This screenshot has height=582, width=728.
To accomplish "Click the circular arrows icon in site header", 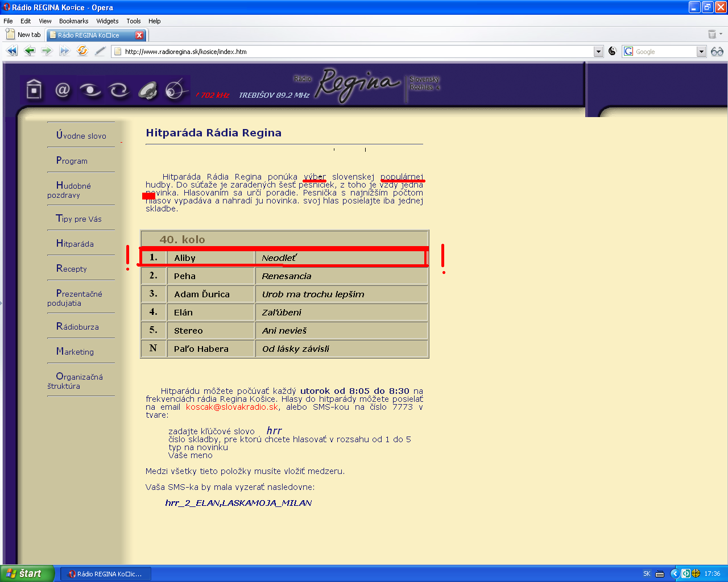I will pyautogui.click(x=119, y=90).
